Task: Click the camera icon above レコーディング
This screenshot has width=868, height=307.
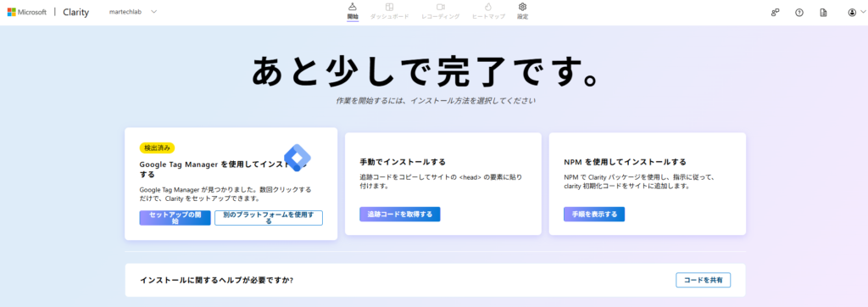Action: (x=441, y=7)
